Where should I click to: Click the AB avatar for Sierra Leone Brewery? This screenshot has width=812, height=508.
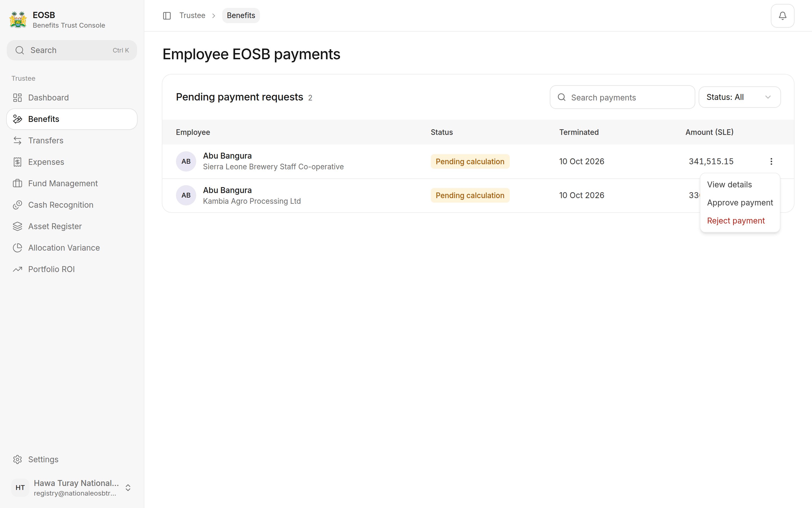tap(186, 162)
